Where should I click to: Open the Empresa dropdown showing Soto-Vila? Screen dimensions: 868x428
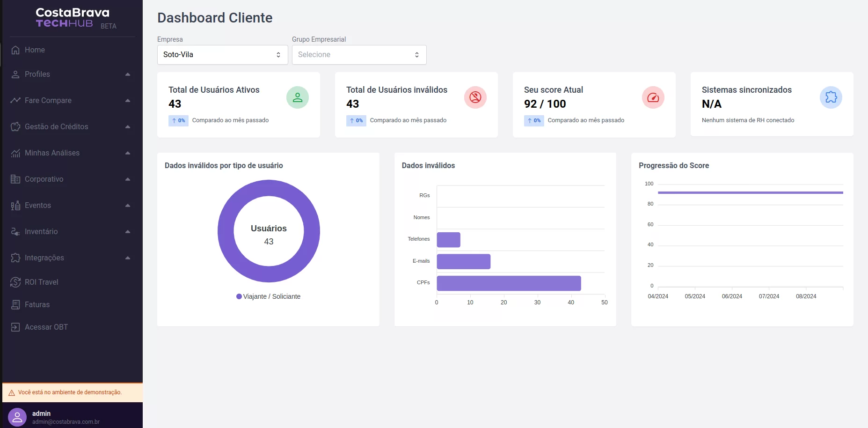coord(222,55)
